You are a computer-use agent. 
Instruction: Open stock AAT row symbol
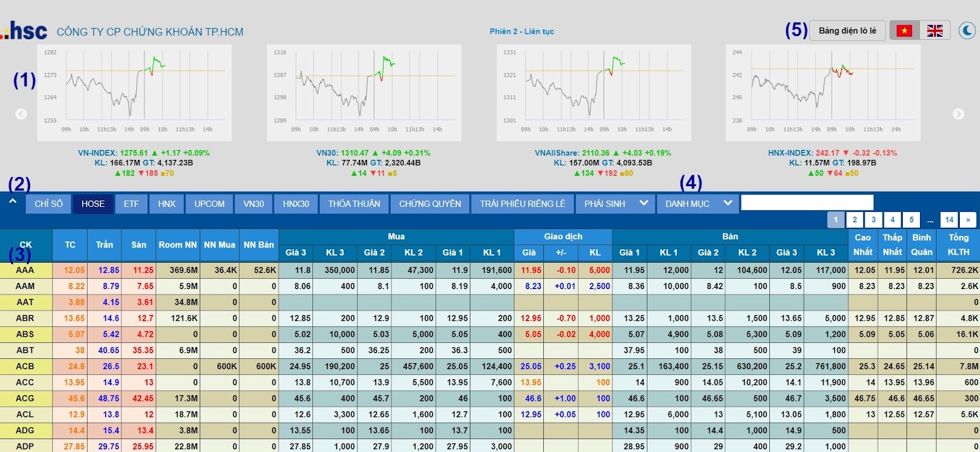click(25, 302)
